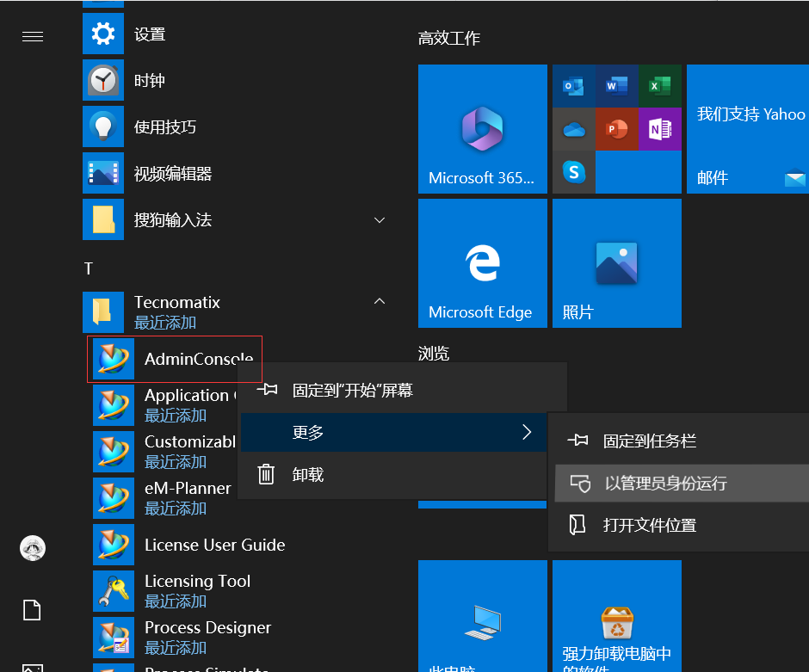
Task: Click the 时钟 text label
Action: coord(150,81)
